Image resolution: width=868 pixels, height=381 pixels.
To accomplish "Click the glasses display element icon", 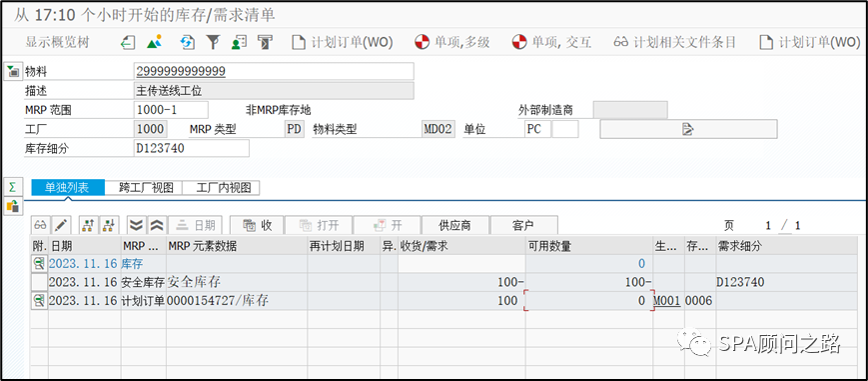I will click(x=40, y=225).
